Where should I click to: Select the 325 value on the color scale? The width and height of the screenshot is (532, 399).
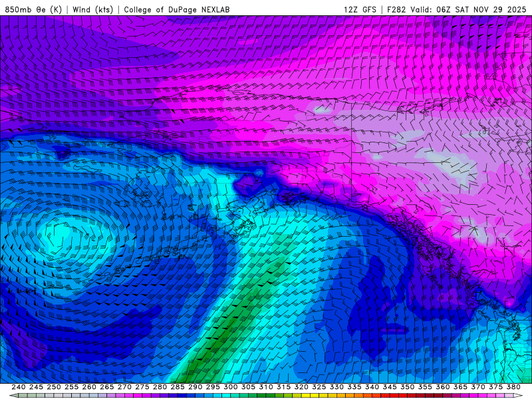(319, 387)
